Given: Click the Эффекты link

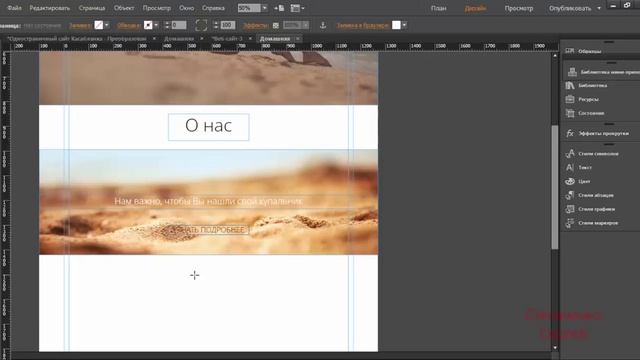Looking at the screenshot, I should (256, 25).
